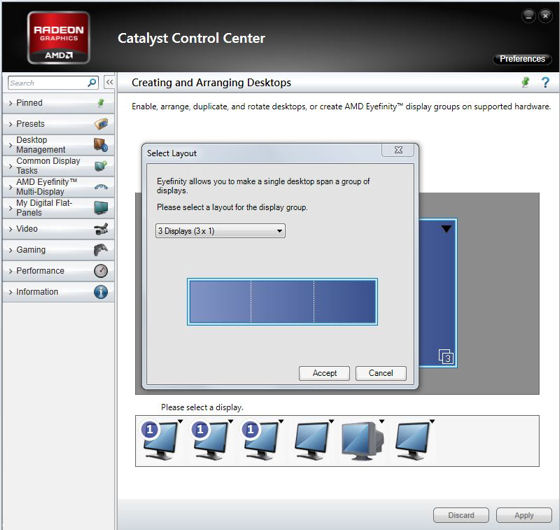This screenshot has width=560, height=530.
Task: Open dropdown arrow of second display numbered 1
Action: pyautogui.click(x=231, y=421)
